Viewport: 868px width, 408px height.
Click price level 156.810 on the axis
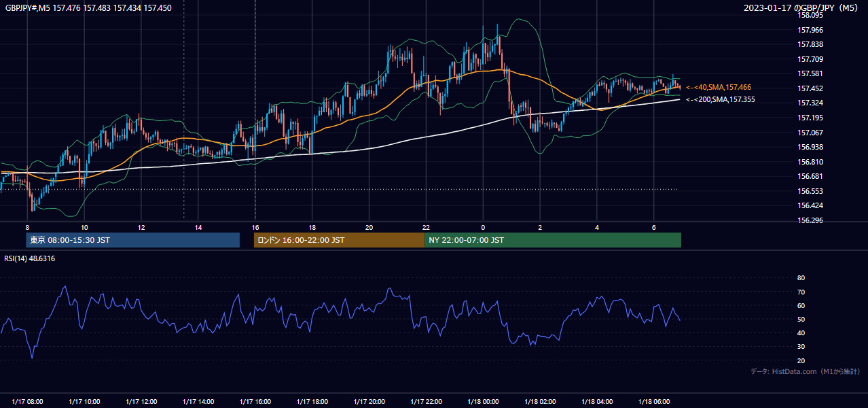pos(810,162)
